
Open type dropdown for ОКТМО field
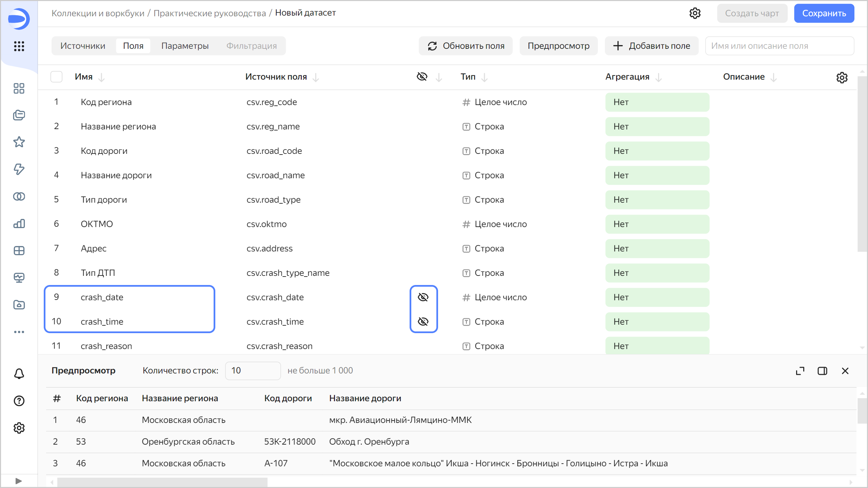point(500,224)
